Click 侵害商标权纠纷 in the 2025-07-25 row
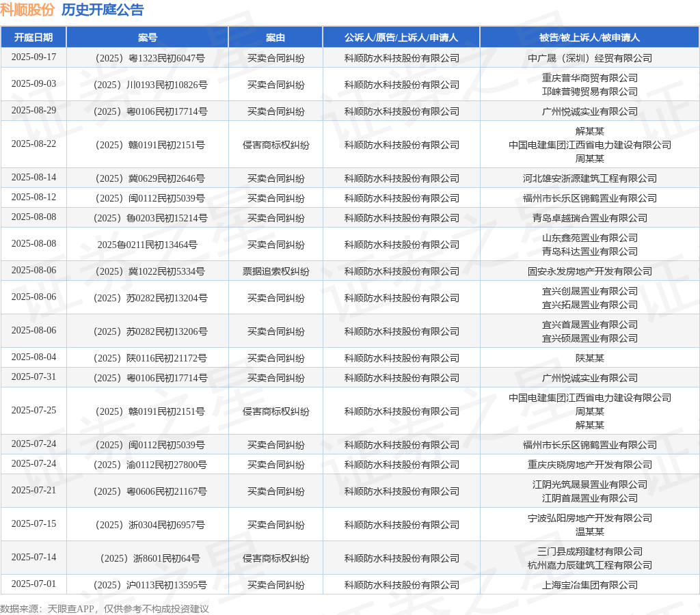This screenshot has width=700, height=615. [x=275, y=411]
